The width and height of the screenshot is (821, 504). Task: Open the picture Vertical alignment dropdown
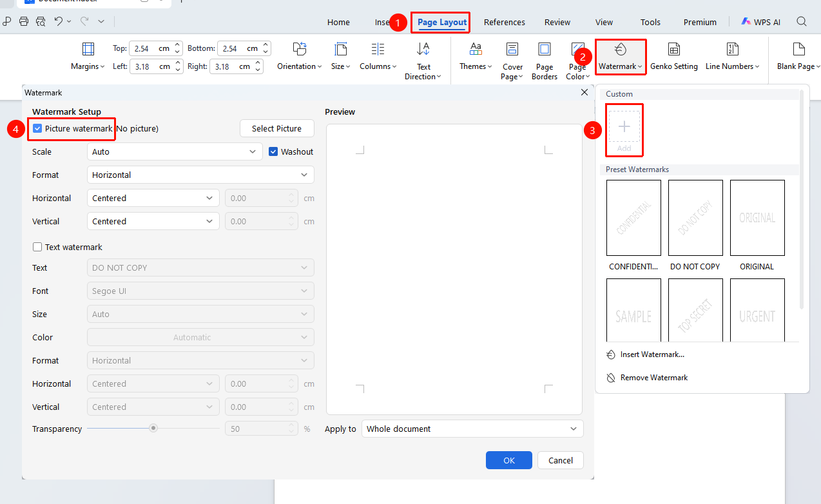pyautogui.click(x=153, y=222)
